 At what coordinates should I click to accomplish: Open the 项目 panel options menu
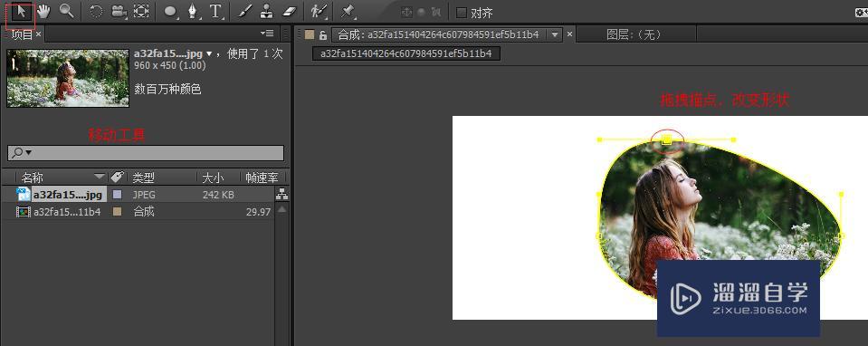pos(267,34)
